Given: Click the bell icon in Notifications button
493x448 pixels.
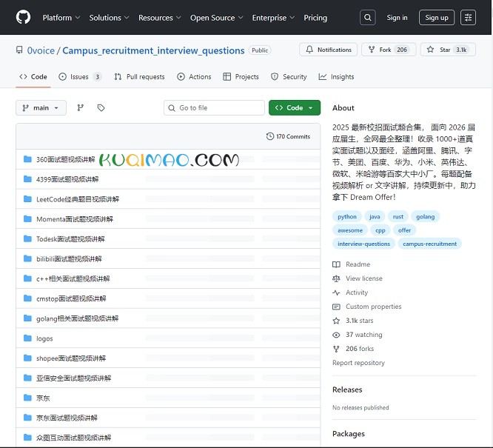Looking at the screenshot, I should tap(309, 50).
